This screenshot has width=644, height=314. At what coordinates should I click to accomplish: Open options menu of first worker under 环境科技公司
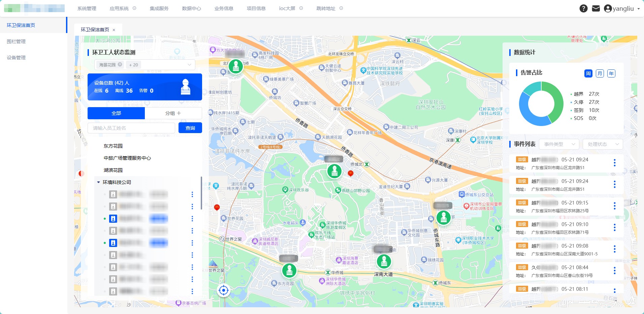pyautogui.click(x=192, y=194)
